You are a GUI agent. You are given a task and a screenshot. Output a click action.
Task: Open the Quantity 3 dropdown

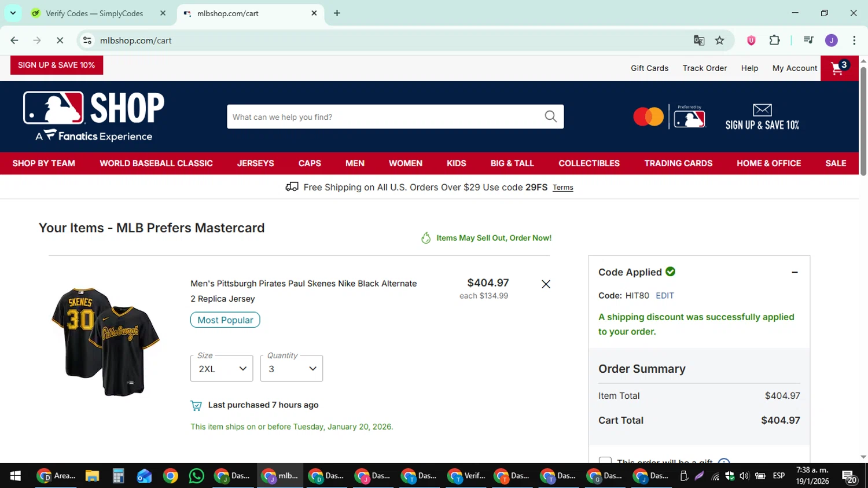coord(292,369)
